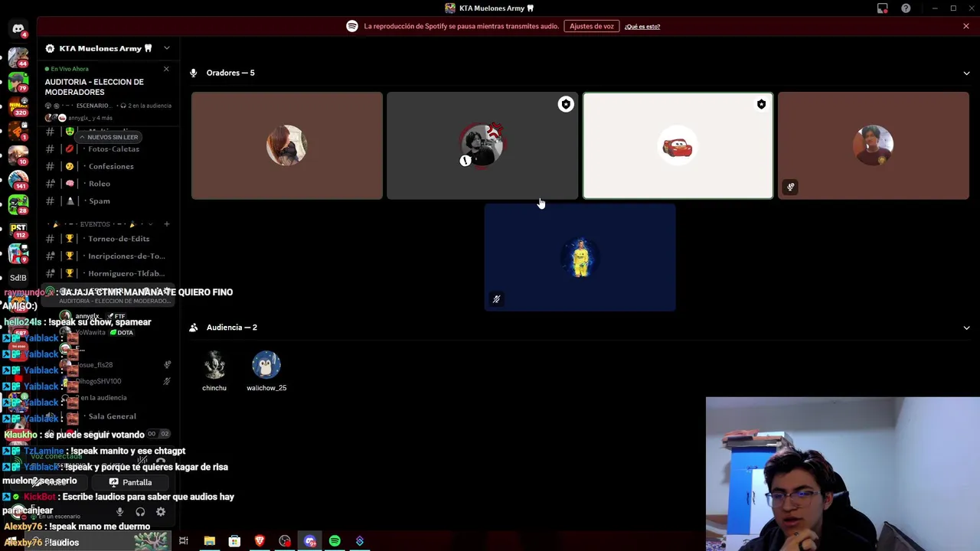
Task: Open Task View on the taskbar
Action: pyautogui.click(x=184, y=541)
